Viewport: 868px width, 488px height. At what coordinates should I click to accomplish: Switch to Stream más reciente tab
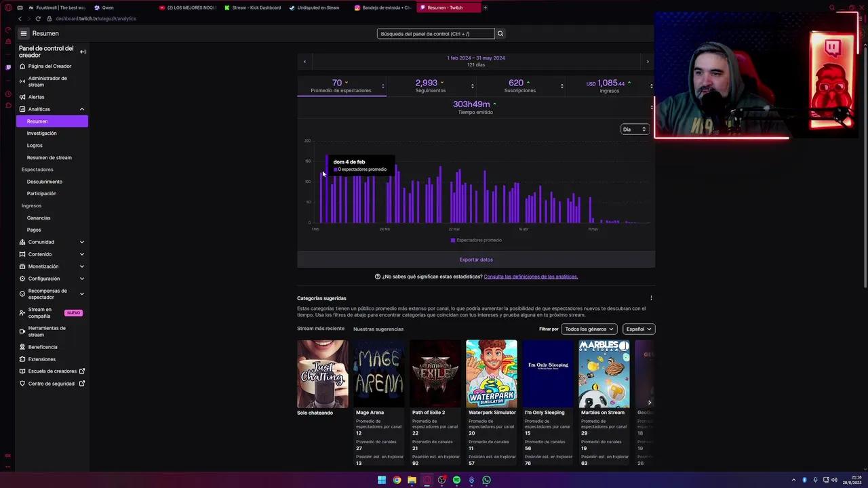tap(321, 329)
